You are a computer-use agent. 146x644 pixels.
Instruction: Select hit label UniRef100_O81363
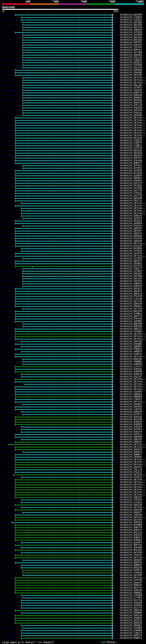tap(131, 37)
